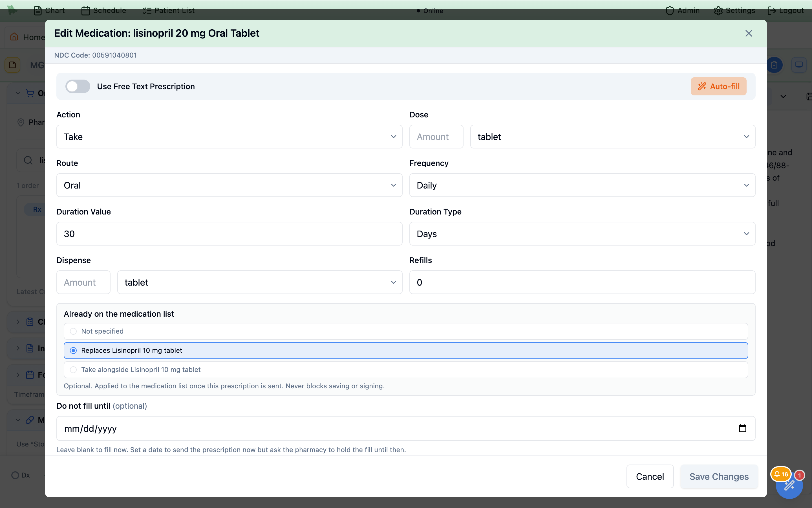Open the Admin page in top bar
Image resolution: width=812 pixels, height=508 pixels.
tap(683, 10)
